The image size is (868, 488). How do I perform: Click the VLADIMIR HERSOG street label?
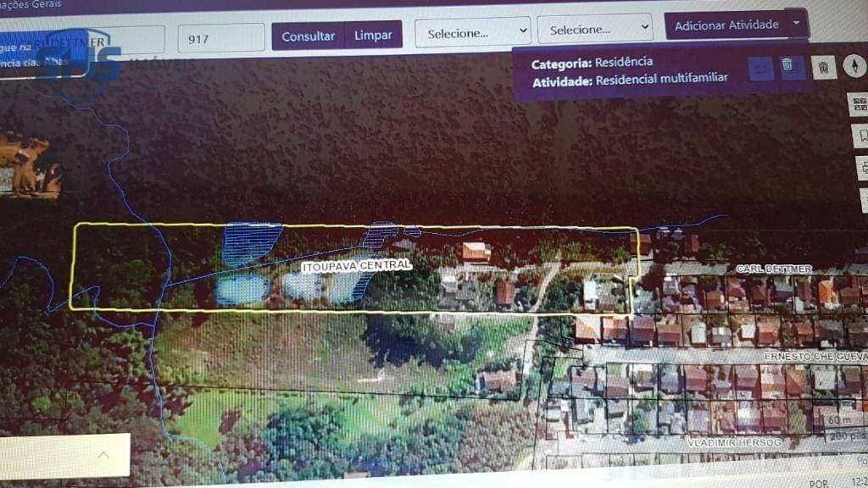coord(734,442)
